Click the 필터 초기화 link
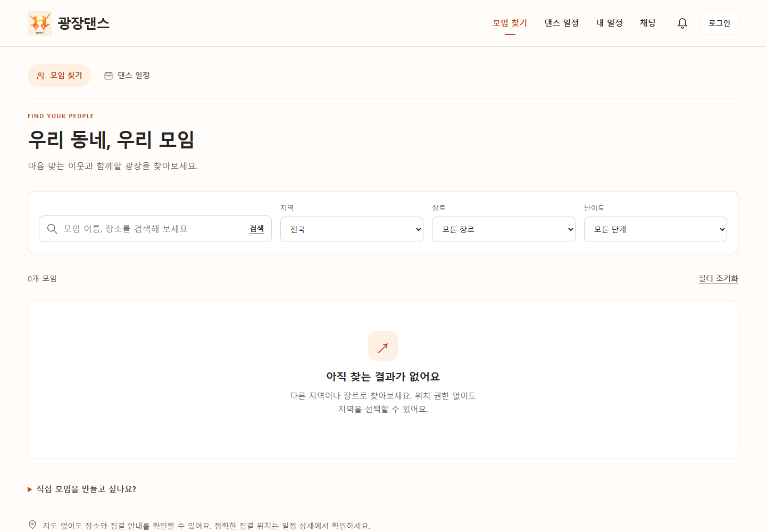The height and width of the screenshot is (532, 766). click(x=718, y=278)
